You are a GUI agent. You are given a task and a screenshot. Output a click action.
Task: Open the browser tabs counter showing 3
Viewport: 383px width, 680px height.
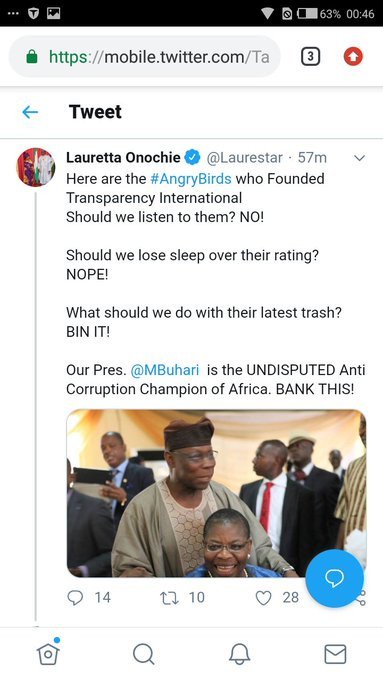311,56
